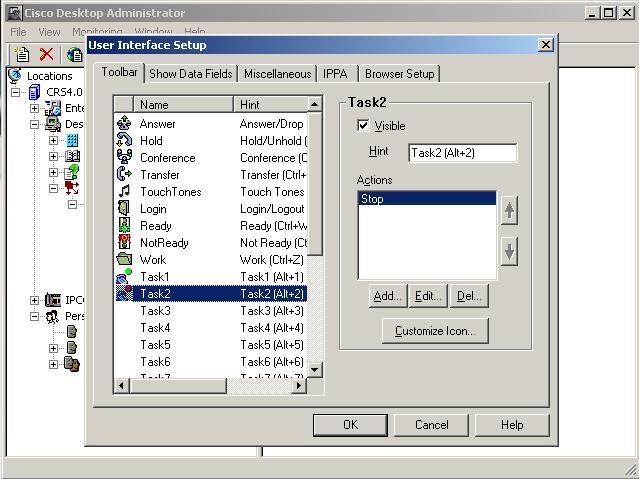This screenshot has width=639, height=479.
Task: Click the blue grid tree node icon
Action: [x=72, y=140]
